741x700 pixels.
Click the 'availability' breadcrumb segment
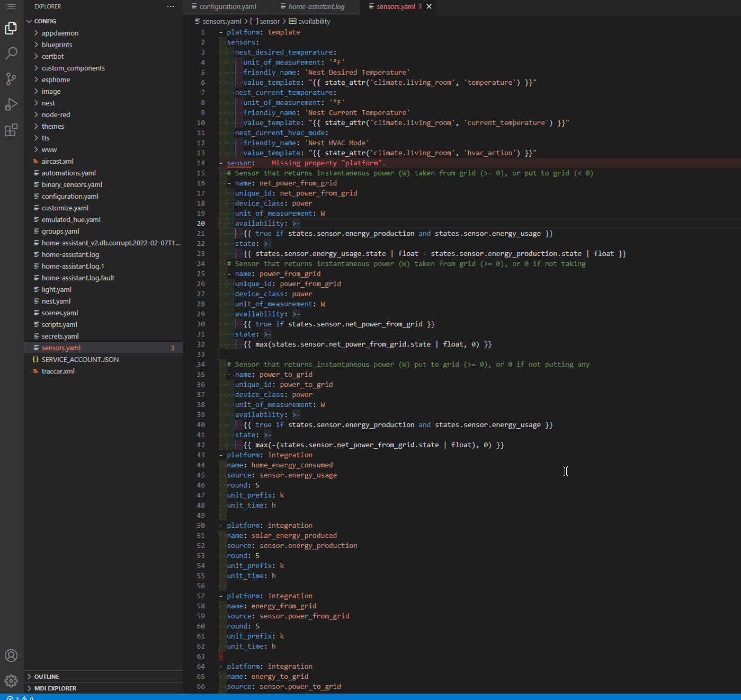coord(309,22)
